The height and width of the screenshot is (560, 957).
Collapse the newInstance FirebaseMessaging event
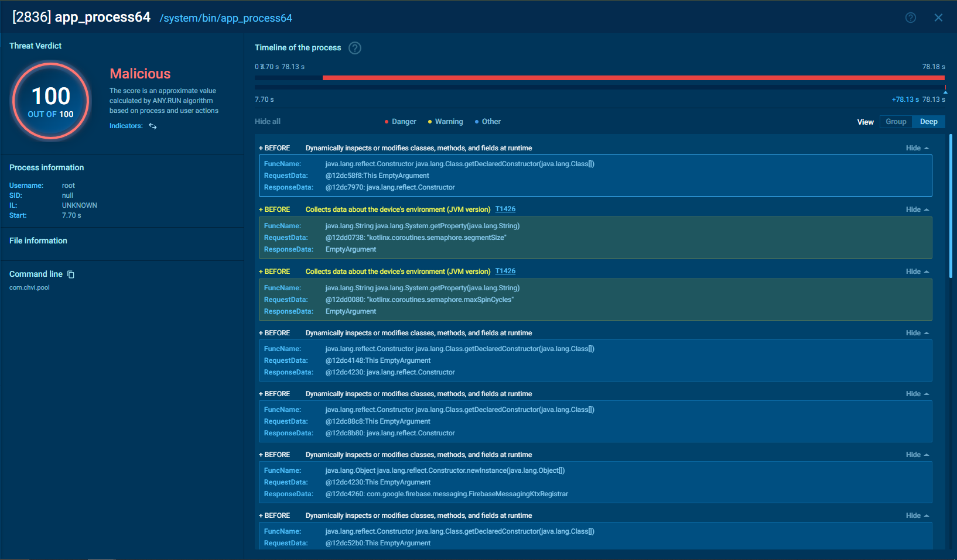coord(917,455)
